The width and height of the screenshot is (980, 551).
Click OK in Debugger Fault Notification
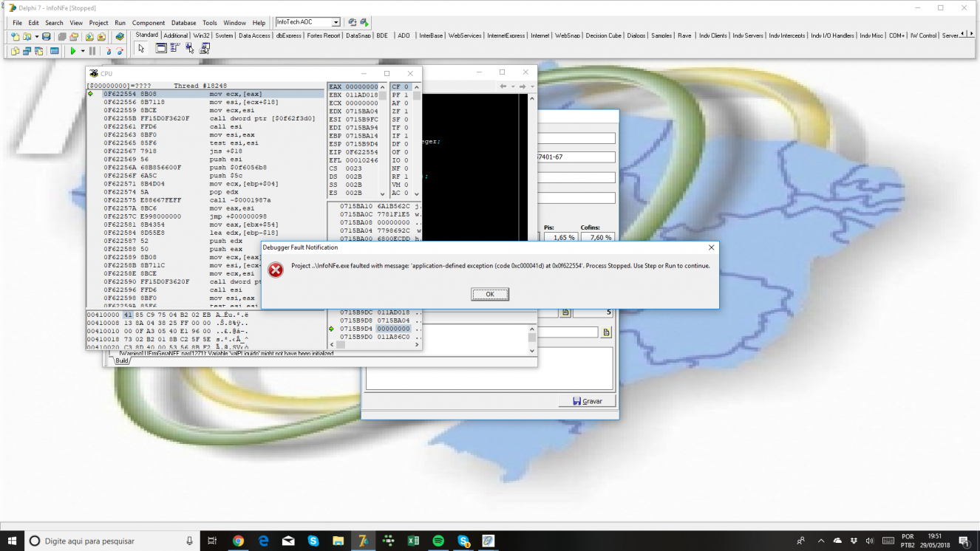pyautogui.click(x=489, y=294)
